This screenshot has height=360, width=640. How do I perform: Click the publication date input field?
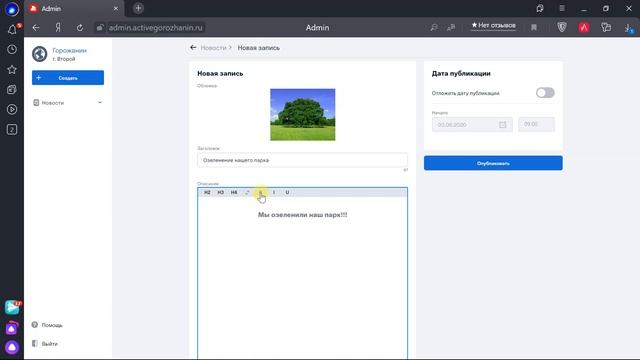[x=472, y=124]
